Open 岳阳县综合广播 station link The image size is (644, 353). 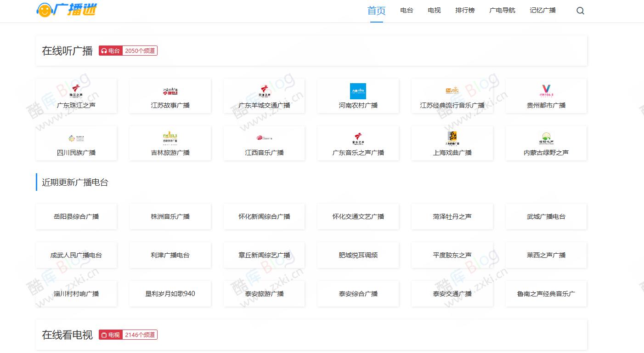pos(76,216)
